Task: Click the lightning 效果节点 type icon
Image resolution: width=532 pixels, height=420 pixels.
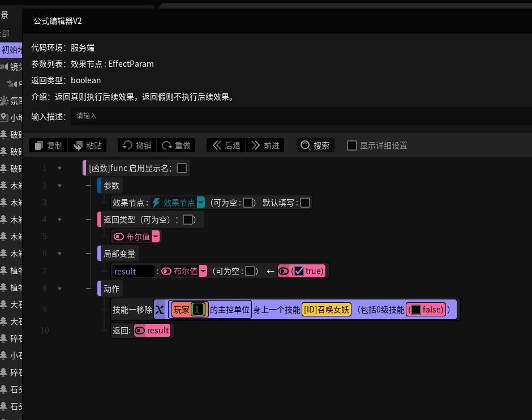Action: (156, 203)
